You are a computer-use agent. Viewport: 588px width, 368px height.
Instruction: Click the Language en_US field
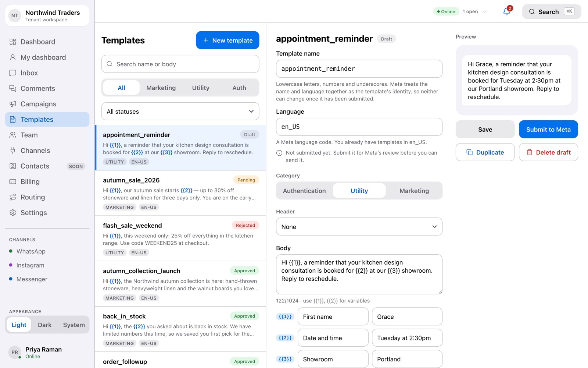click(359, 127)
